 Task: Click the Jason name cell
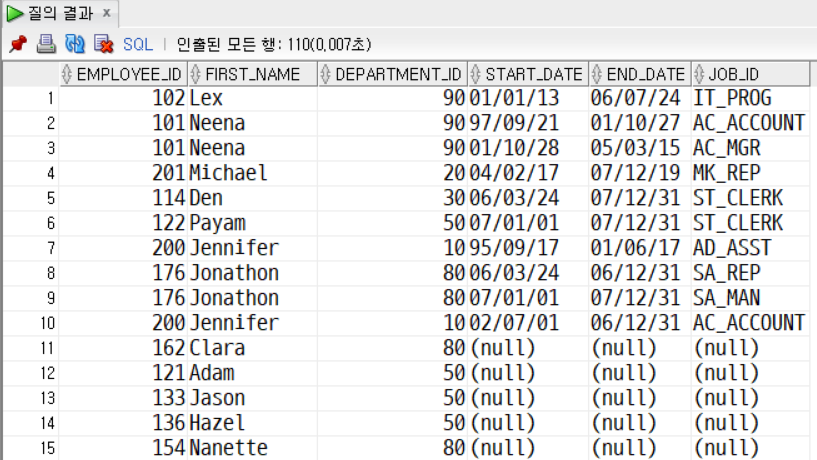click(x=253, y=398)
